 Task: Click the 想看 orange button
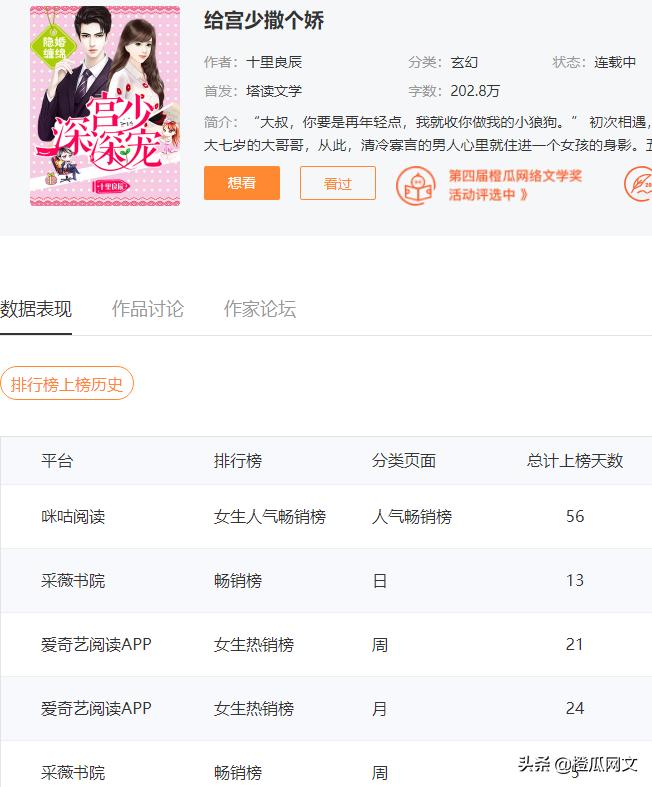242,183
